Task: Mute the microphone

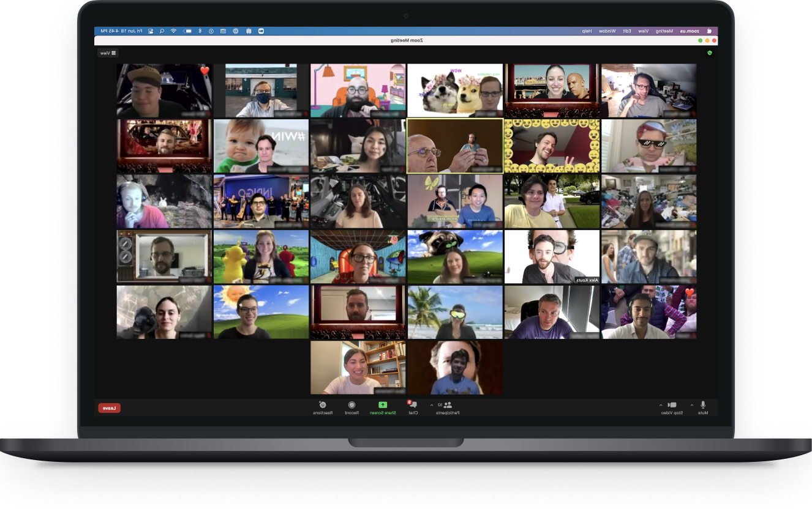Action: (703, 407)
